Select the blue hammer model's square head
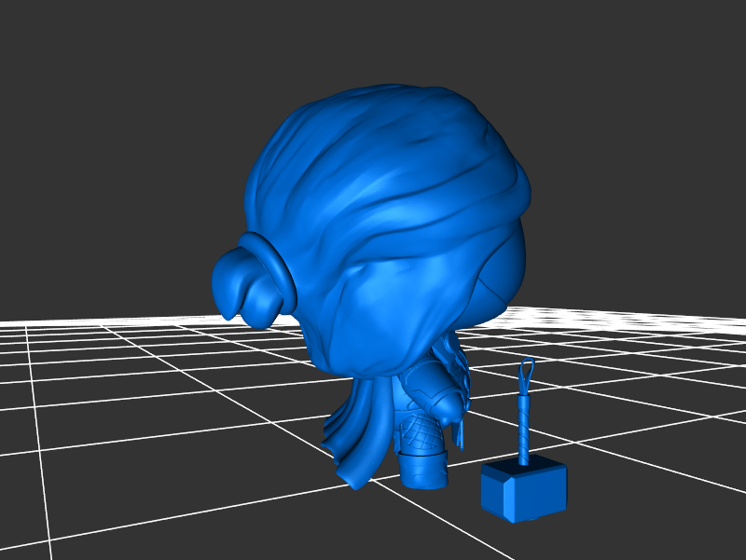The image size is (746, 560). [523, 488]
